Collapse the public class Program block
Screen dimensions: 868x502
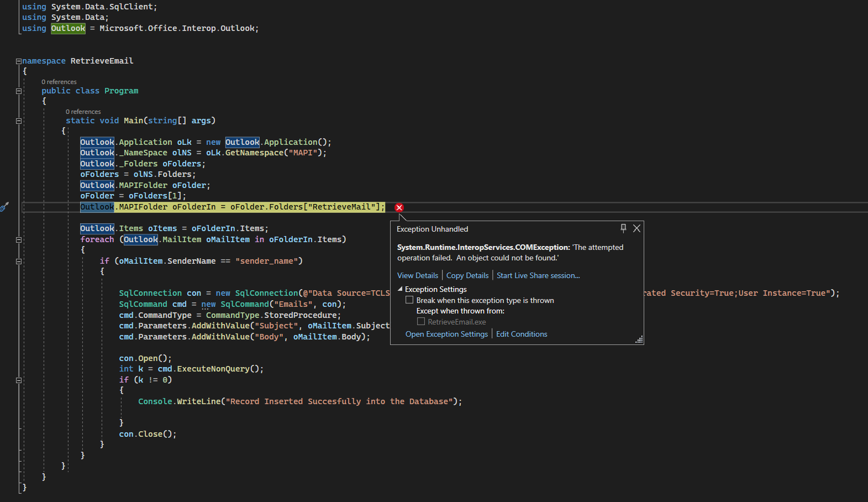pyautogui.click(x=19, y=91)
